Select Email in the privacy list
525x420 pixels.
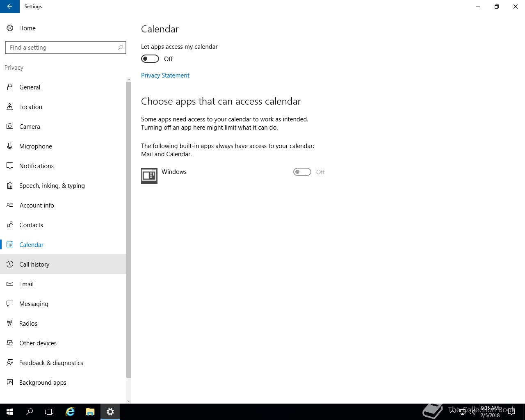63,284
